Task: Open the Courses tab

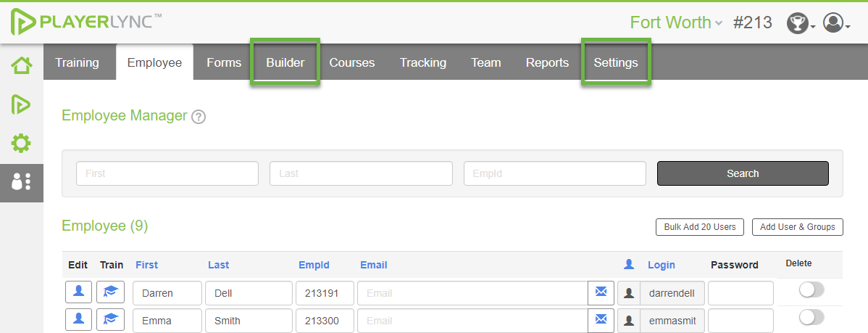Action: point(352,62)
